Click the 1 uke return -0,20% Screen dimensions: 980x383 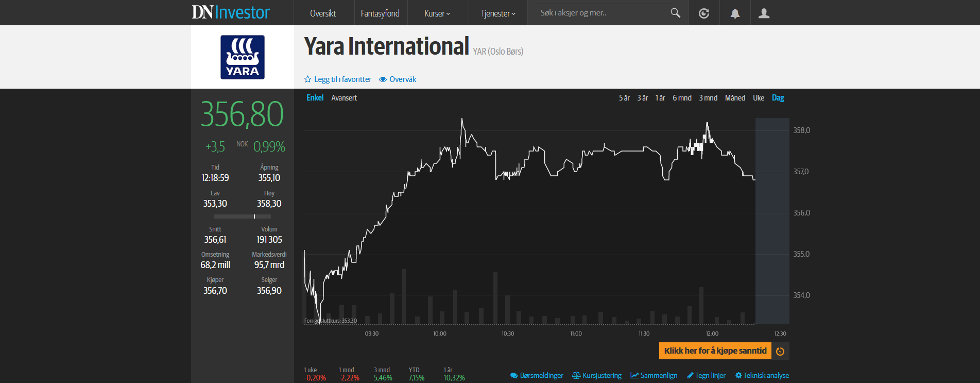(315, 378)
